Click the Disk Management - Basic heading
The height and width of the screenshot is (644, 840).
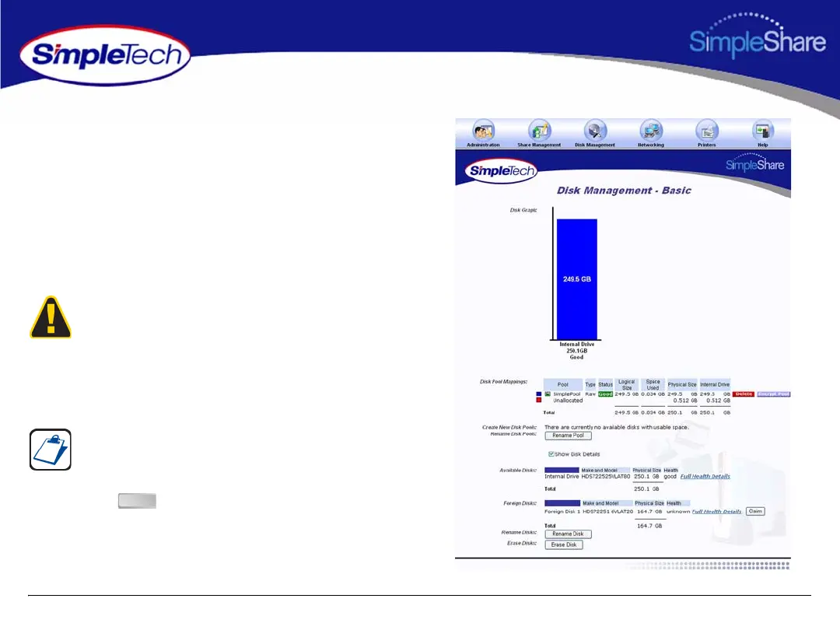(624, 191)
